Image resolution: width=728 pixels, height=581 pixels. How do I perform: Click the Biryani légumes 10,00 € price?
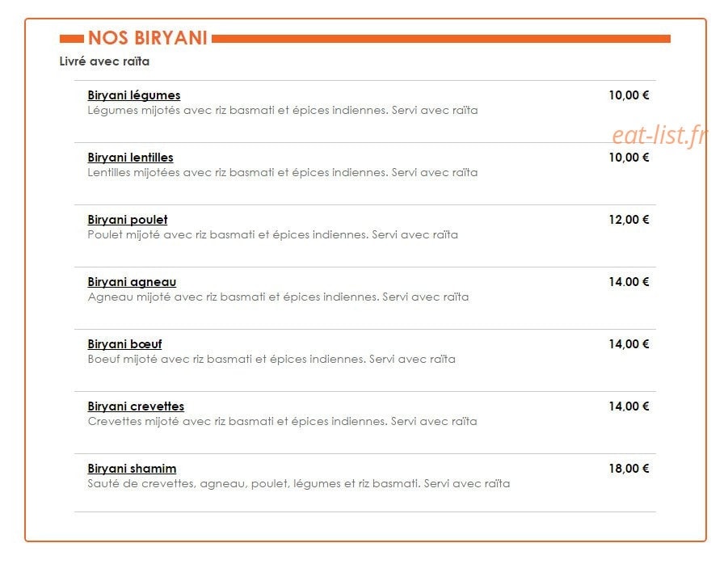tap(629, 95)
